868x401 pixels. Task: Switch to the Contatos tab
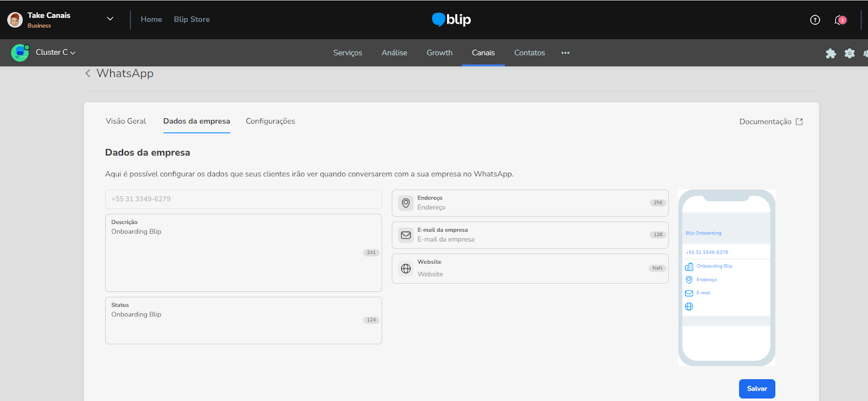click(529, 53)
